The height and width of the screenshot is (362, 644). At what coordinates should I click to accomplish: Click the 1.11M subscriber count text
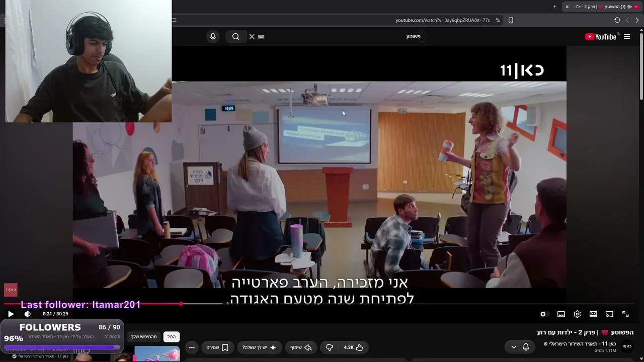click(x=605, y=351)
